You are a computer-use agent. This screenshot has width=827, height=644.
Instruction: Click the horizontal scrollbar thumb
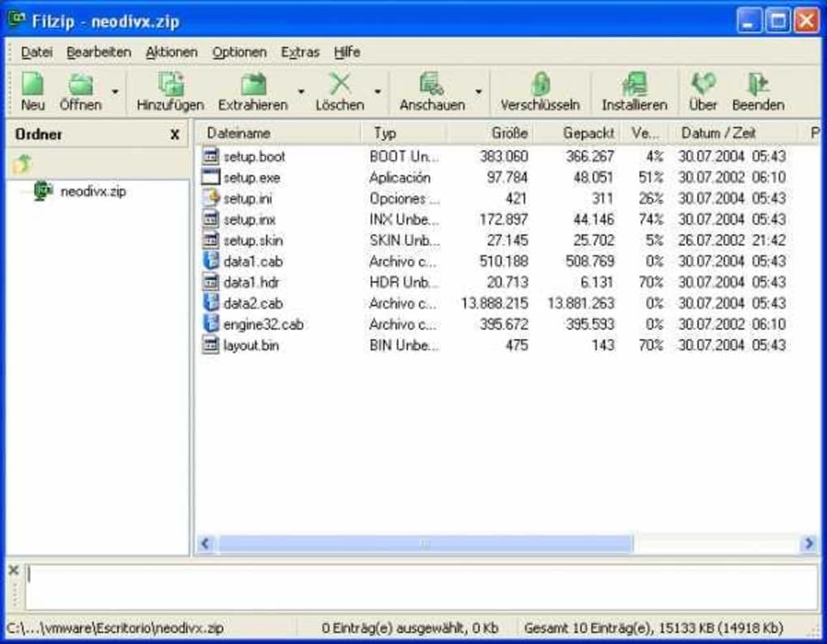(x=426, y=543)
